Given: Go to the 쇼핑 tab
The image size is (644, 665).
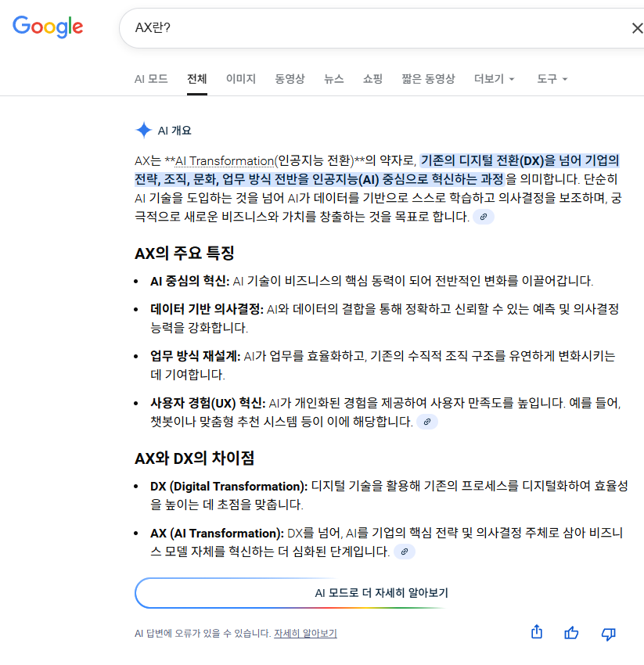Looking at the screenshot, I should [373, 79].
